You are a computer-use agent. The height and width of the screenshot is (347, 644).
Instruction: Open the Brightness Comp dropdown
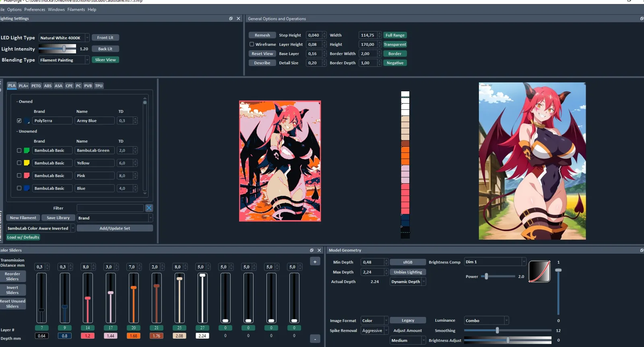point(495,262)
